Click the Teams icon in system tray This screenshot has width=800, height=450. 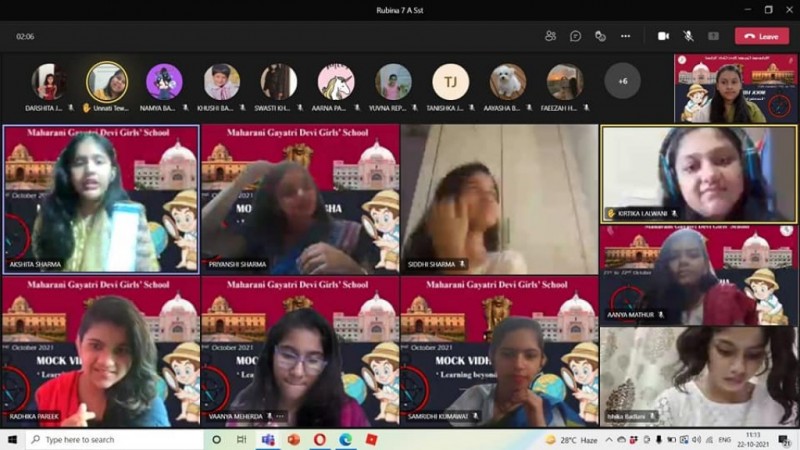634,440
